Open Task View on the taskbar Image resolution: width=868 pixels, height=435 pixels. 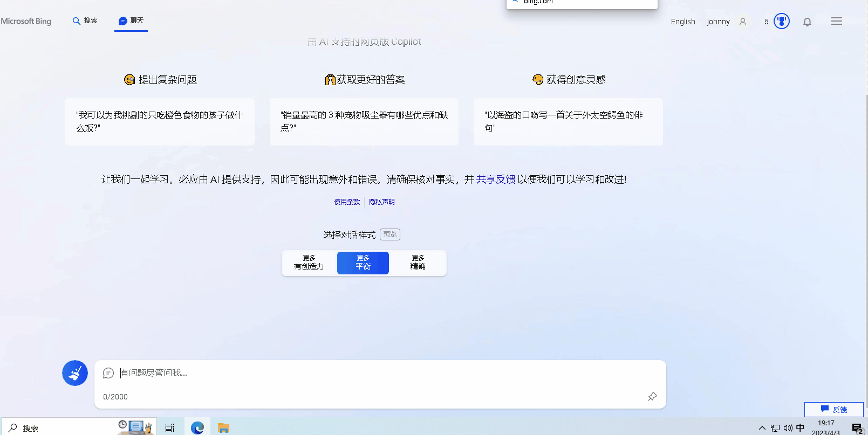pos(170,428)
